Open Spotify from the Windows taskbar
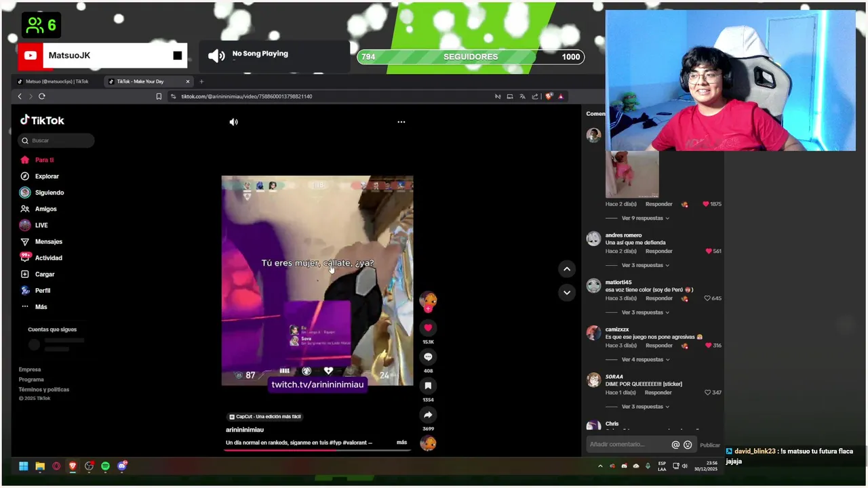868x488 pixels. [105, 466]
